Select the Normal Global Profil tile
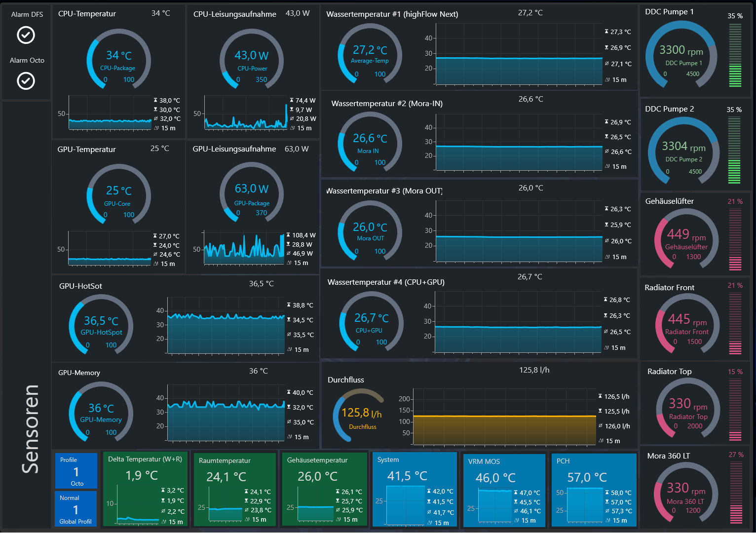Image resolution: width=756 pixels, height=533 pixels. [76, 509]
